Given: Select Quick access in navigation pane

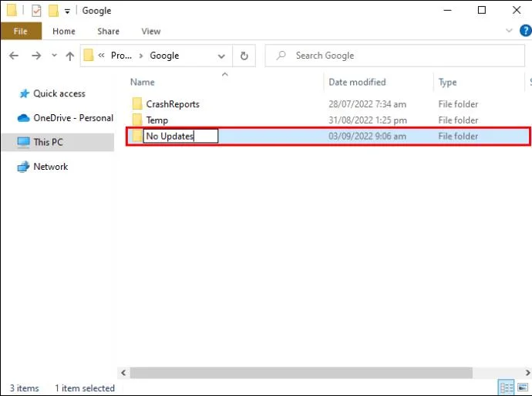Looking at the screenshot, I should click(x=59, y=93).
